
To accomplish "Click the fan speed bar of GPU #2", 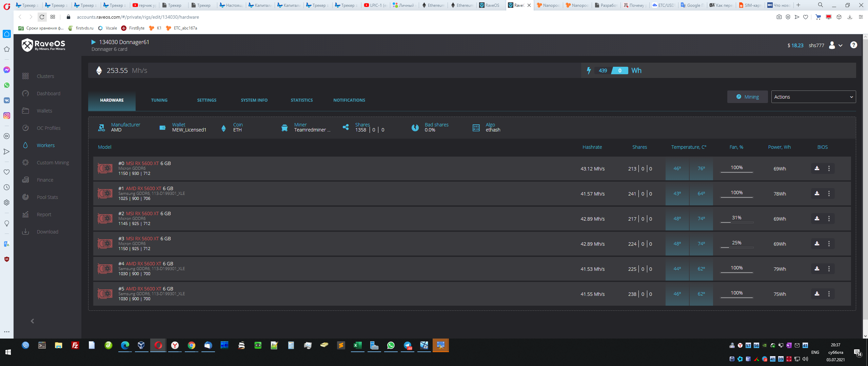I will pos(736,222).
